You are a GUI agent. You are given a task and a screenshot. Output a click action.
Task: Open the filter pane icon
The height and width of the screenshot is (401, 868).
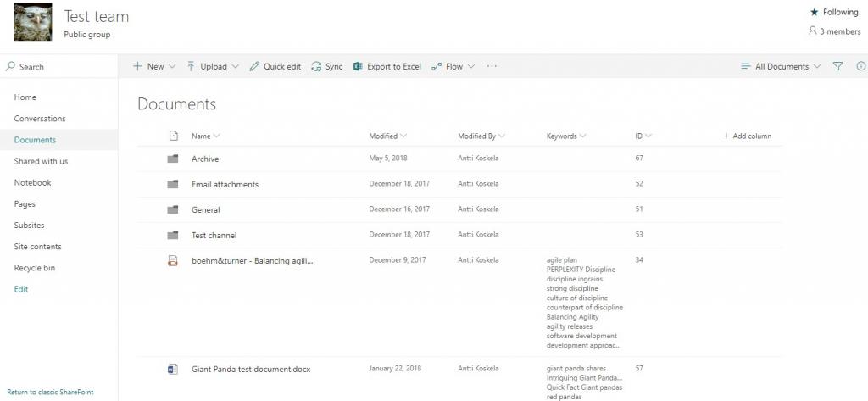pos(837,66)
